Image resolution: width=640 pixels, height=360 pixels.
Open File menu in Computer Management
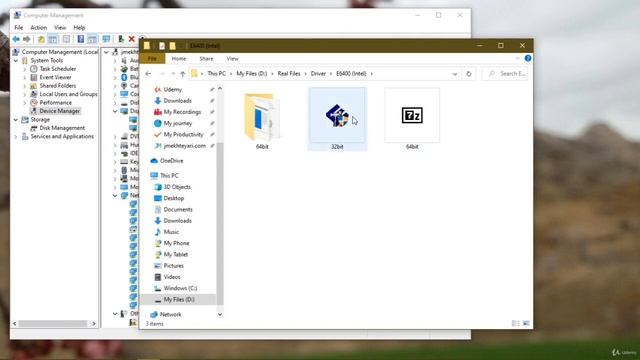19,28
